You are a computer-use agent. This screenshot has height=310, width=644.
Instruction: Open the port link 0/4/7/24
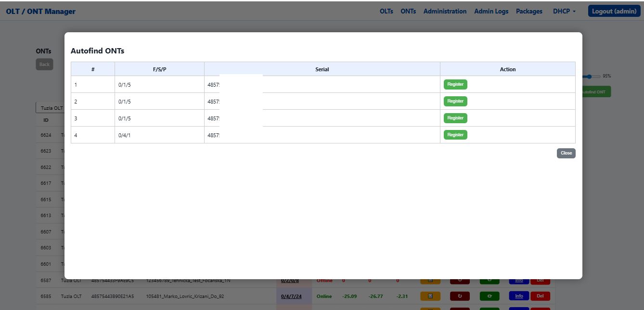click(x=292, y=296)
